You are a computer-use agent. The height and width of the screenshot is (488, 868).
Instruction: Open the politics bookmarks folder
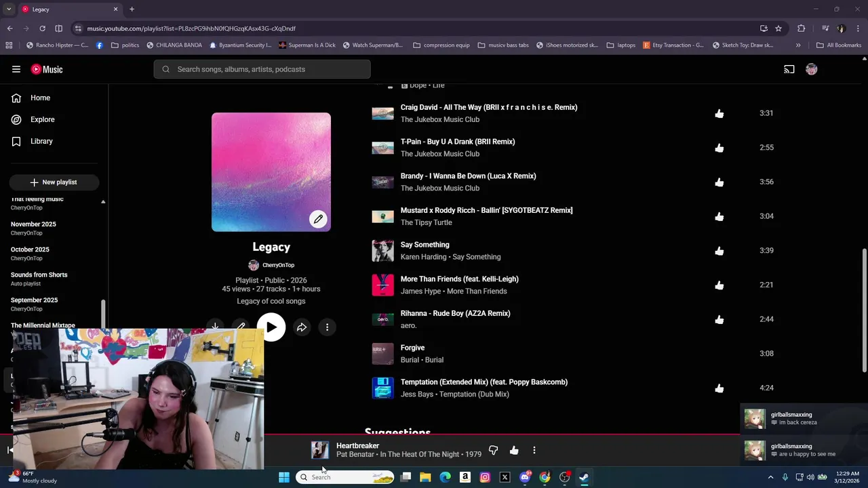(125, 45)
